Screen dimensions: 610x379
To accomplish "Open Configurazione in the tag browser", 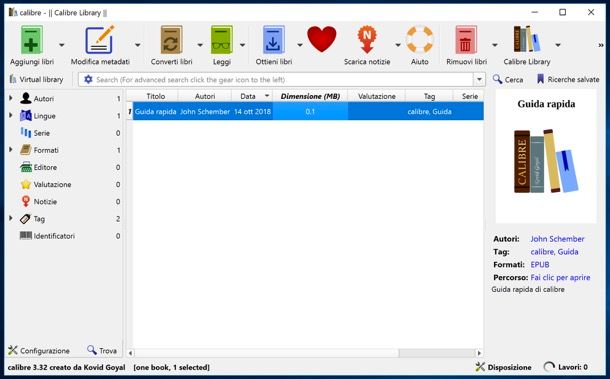I will [x=39, y=350].
